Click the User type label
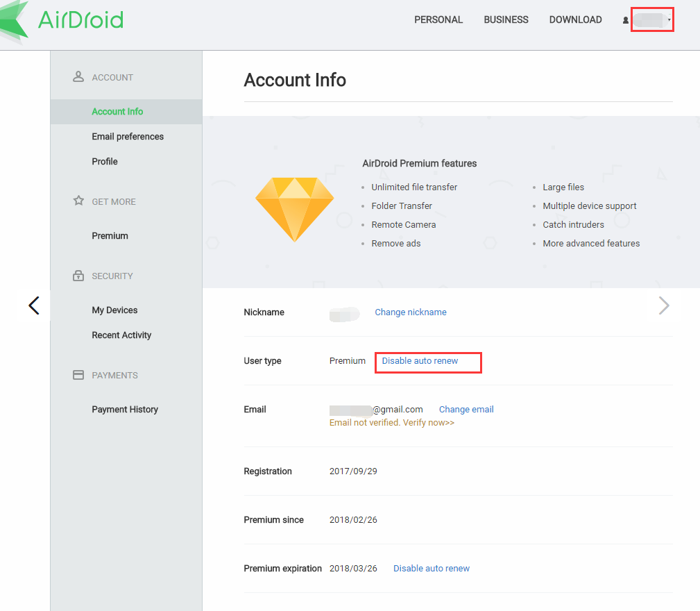700x611 pixels. click(262, 360)
